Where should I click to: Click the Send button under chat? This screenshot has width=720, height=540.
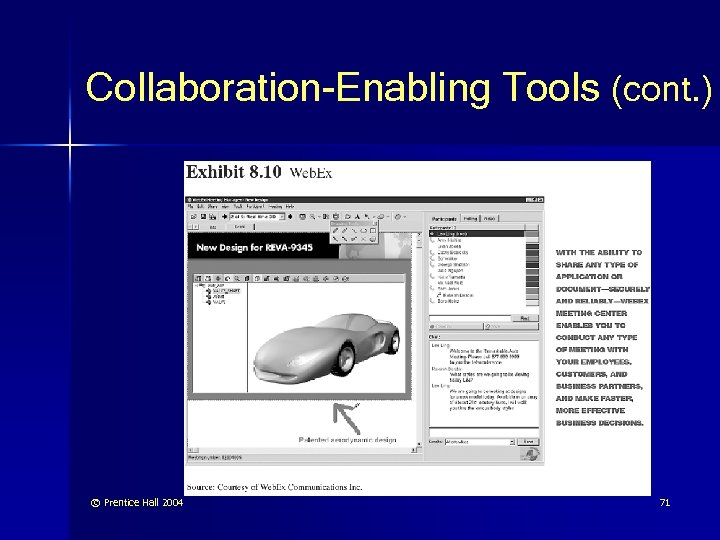[x=529, y=442]
